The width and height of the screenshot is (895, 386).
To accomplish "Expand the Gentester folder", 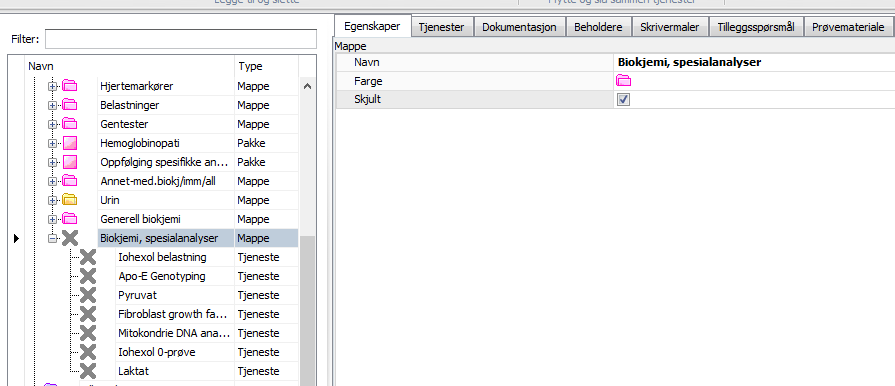I will (x=53, y=124).
